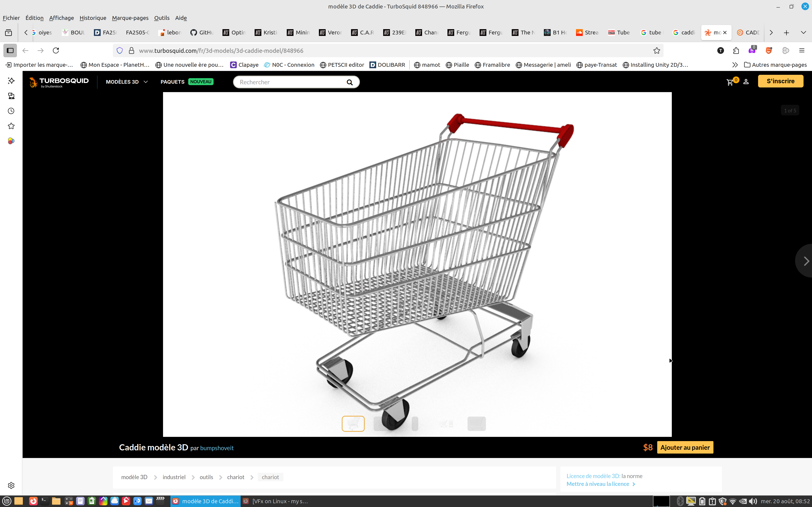Open Firefox extensions puzzle icon
The height and width of the screenshot is (507, 812).
736,51
